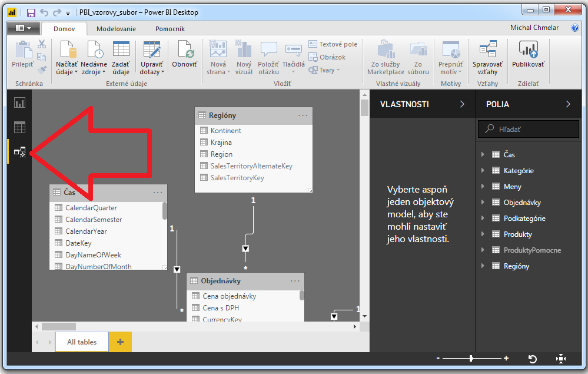Click Zo služby Marketplace button
This screenshot has width=588, height=374.
[386, 58]
